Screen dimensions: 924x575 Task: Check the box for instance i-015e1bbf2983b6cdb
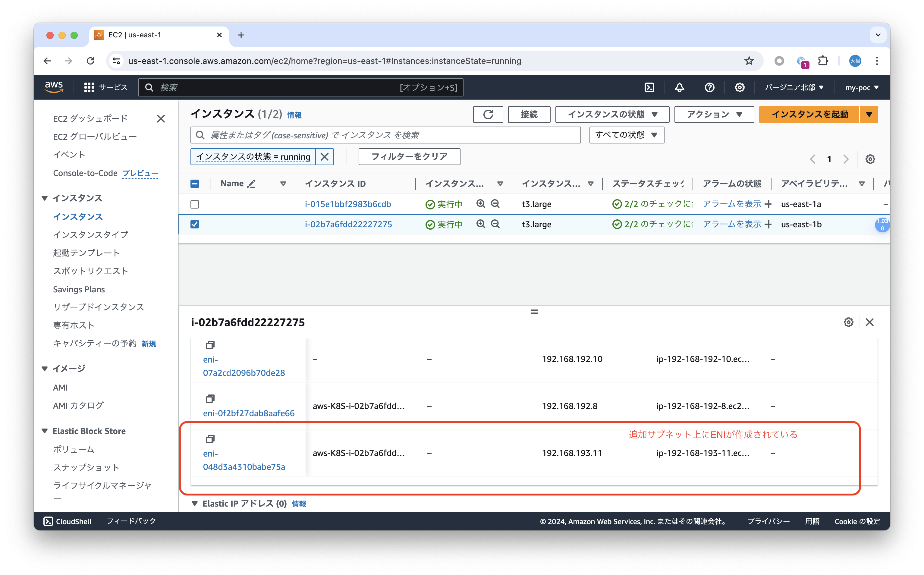click(x=195, y=204)
